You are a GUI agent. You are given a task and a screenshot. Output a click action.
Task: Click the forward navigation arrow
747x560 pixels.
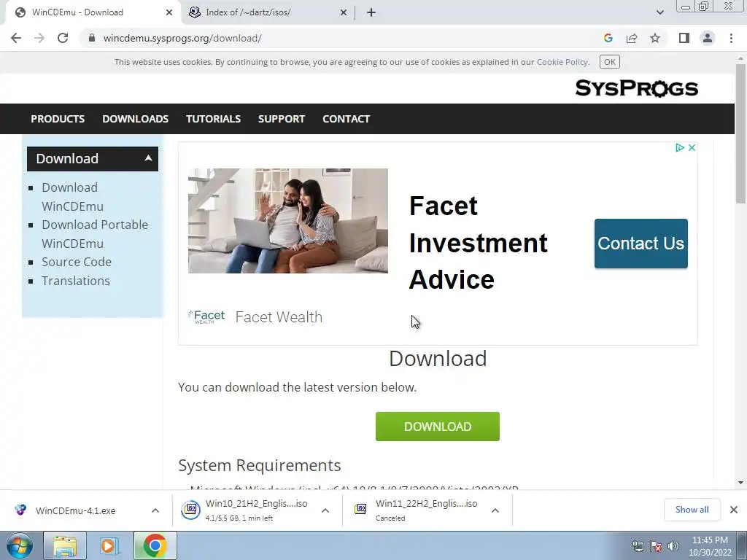point(39,38)
